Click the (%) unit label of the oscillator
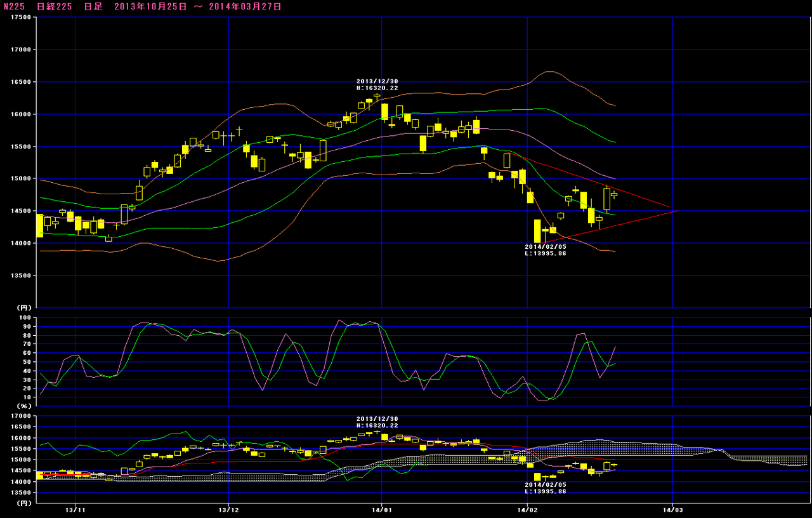812x518 pixels. point(23,406)
